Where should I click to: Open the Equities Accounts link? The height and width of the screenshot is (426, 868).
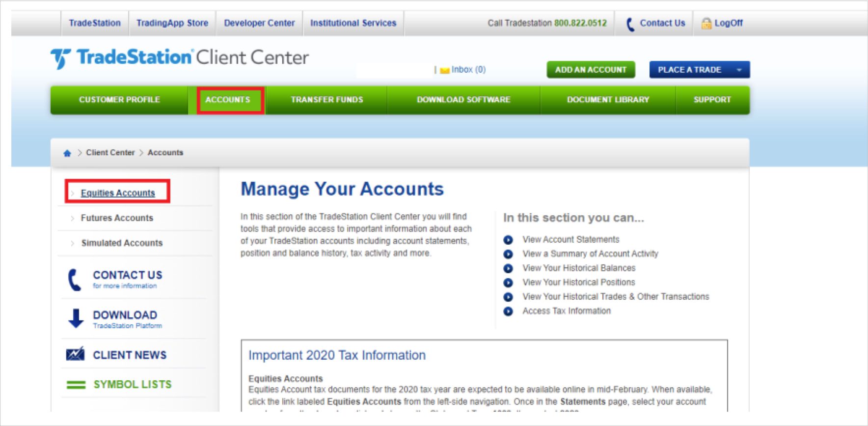point(118,193)
